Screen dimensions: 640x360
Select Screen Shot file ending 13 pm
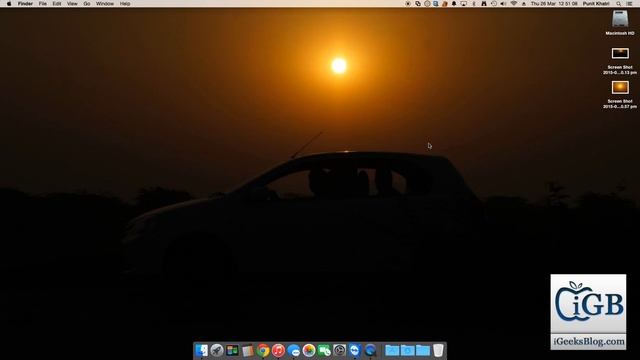(x=620, y=61)
